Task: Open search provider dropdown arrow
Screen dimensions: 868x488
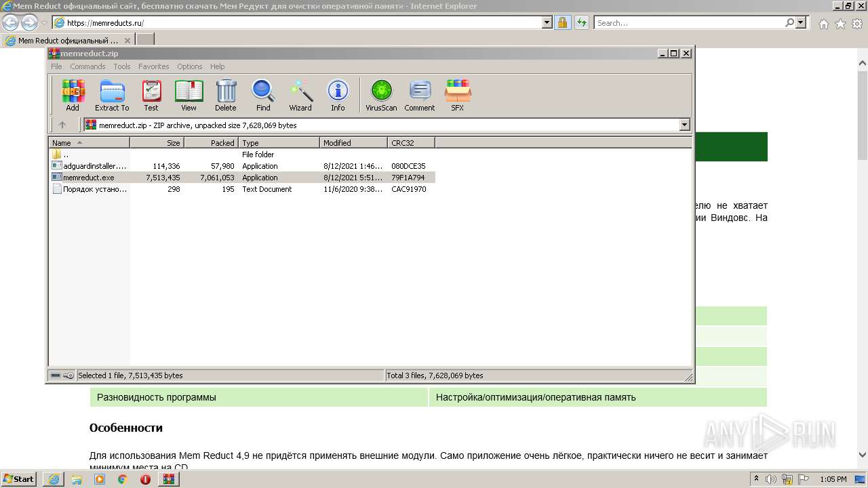Action: point(802,22)
